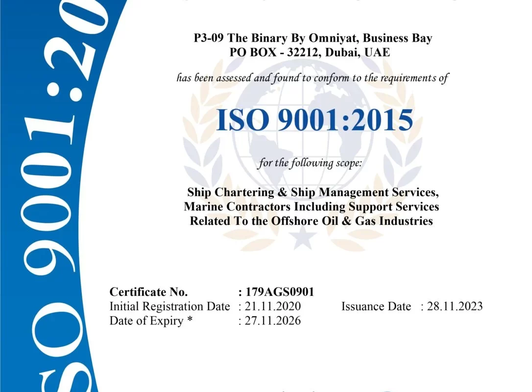Click the 'has been assessed' italic sentence

313,78
